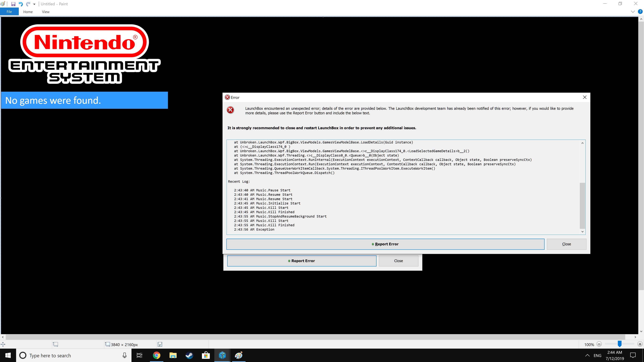Click 'Music.StopAndResumeBackground Start' log entry
Image resolution: width=644 pixels, height=362 pixels.
291,216
